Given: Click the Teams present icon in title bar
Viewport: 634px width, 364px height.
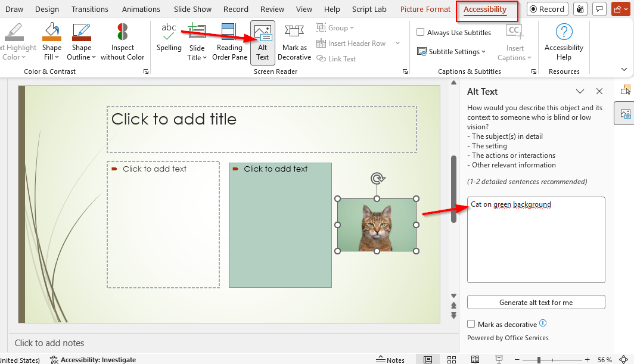Looking at the screenshot, I should 580,9.
